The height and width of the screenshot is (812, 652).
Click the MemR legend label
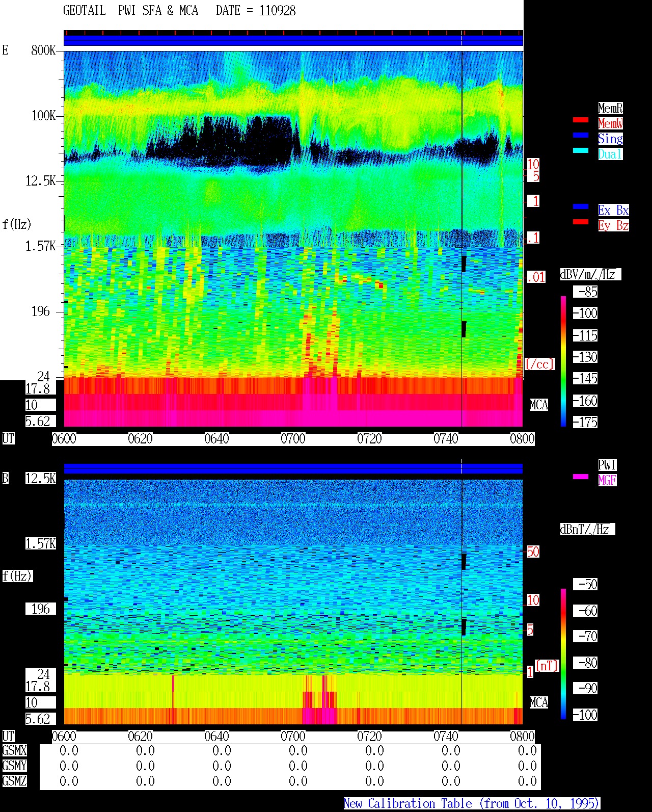610,108
